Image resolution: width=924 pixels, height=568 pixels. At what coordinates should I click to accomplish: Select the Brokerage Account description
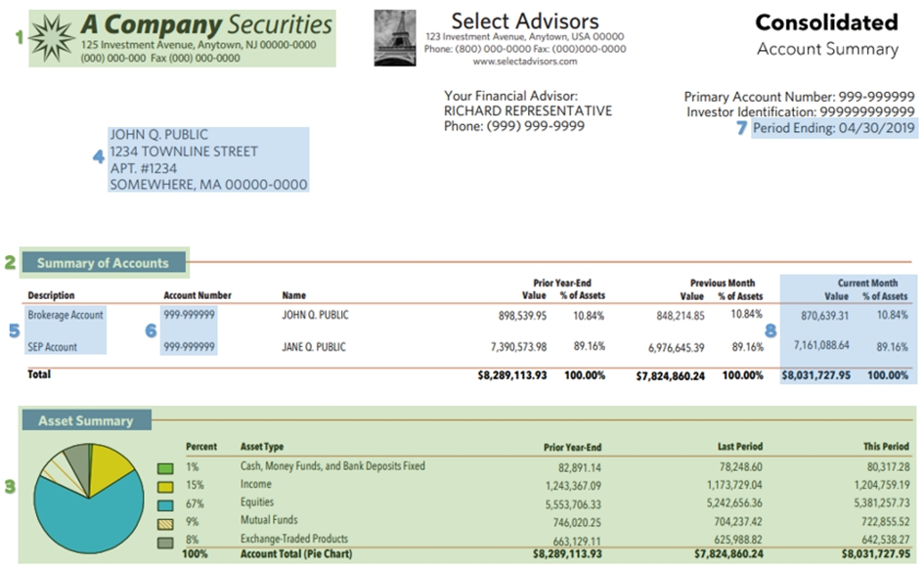pyautogui.click(x=66, y=316)
